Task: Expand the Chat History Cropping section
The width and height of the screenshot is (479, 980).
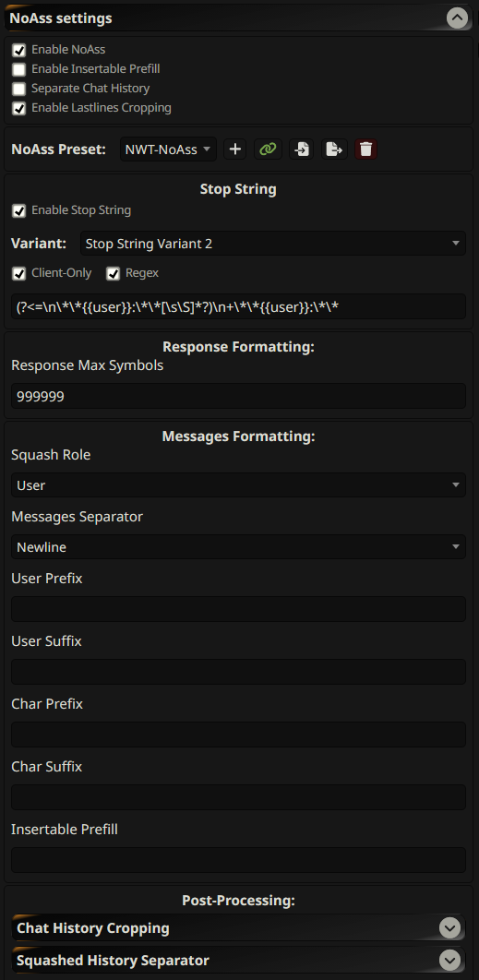Action: [x=449, y=928]
